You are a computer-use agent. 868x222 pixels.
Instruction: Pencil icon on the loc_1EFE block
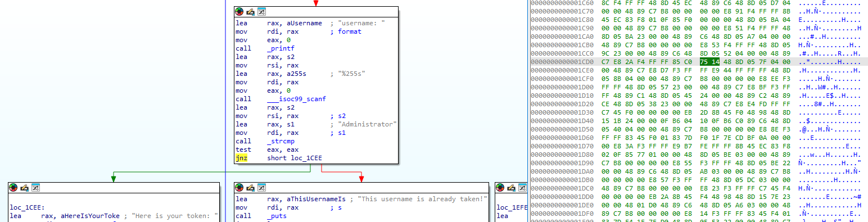(x=512, y=187)
